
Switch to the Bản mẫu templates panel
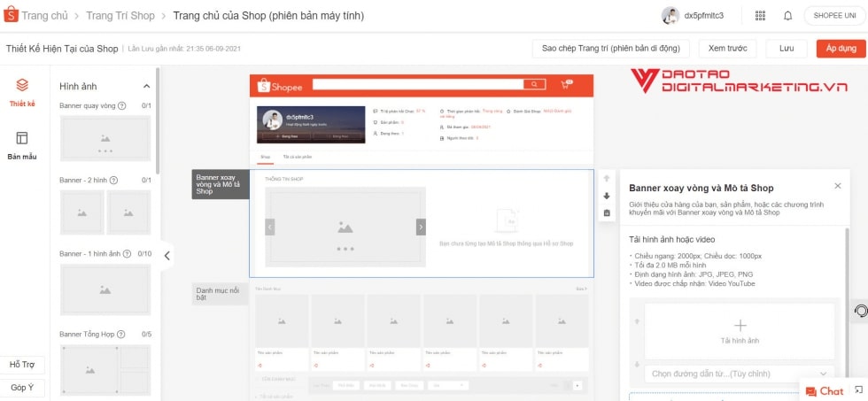[22, 144]
